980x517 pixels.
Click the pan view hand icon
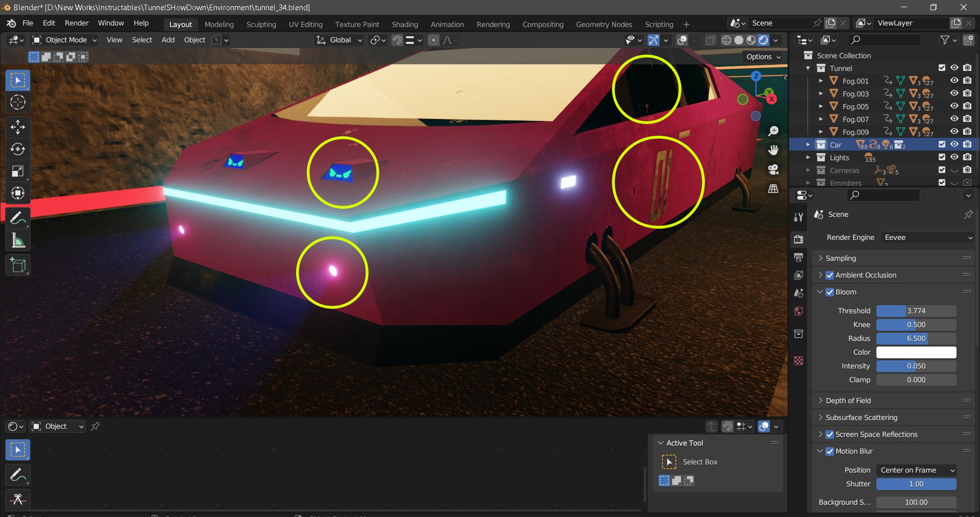[x=773, y=150]
